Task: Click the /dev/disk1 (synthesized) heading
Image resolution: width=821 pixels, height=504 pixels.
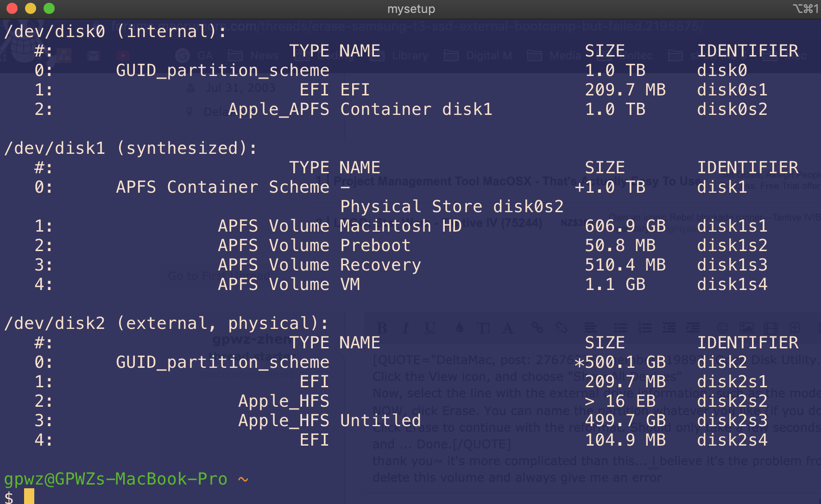Action: pyautogui.click(x=131, y=148)
